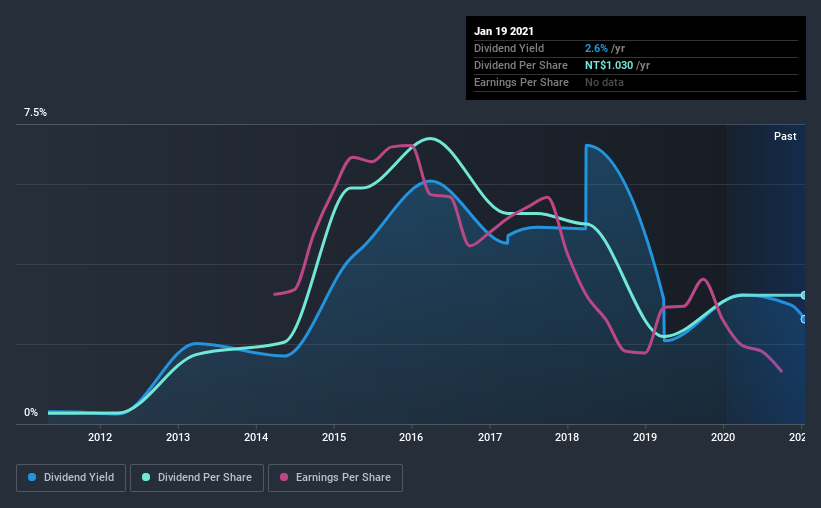Click the Jan 19 2021 tooltip date
This screenshot has width=821, height=508.
pos(504,31)
